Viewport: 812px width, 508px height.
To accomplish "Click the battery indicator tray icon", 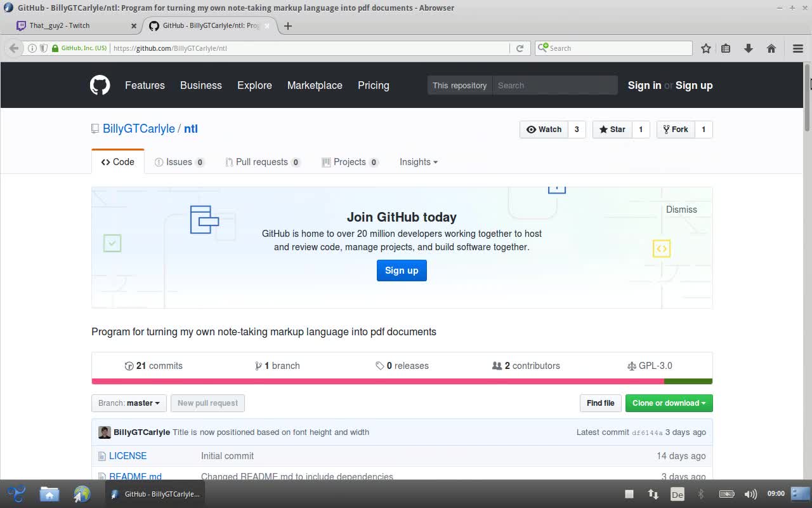I will (726, 493).
